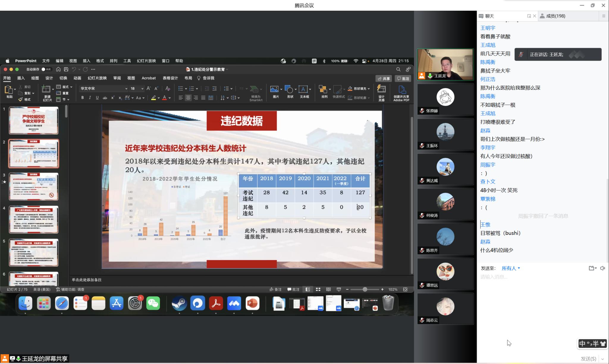609x364 pixels.
Task: Clear all formatting icon
Action: click(x=168, y=89)
